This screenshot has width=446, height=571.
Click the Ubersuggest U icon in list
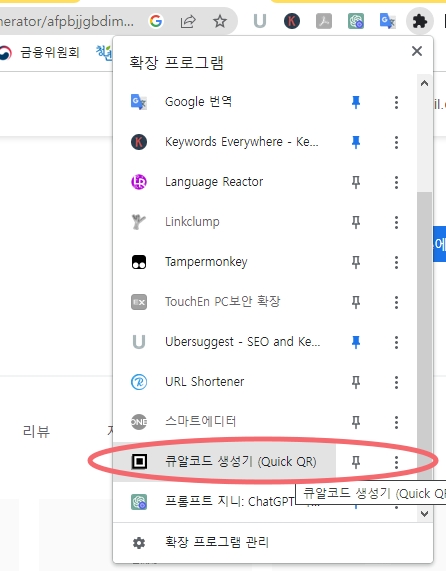(x=139, y=342)
